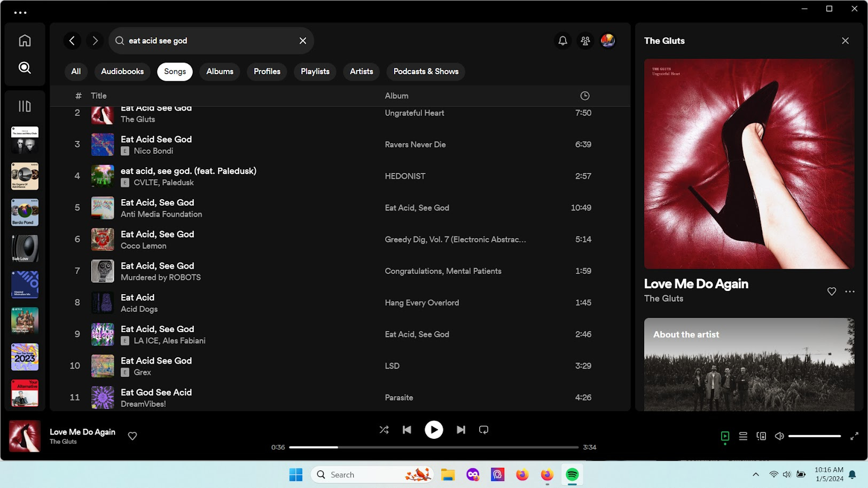Open the Ravers Never Die album link
This screenshot has height=488, width=868.
tap(415, 145)
